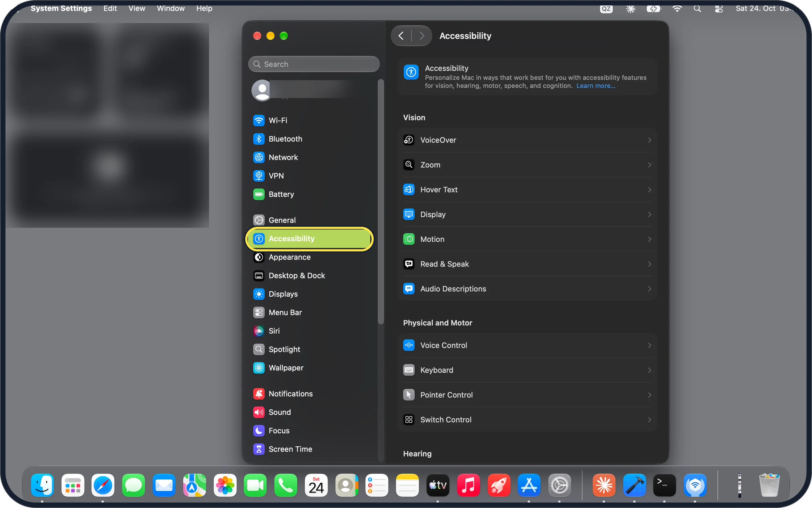812x508 pixels.
Task: Expand Audio Descriptions row
Action: click(x=527, y=289)
